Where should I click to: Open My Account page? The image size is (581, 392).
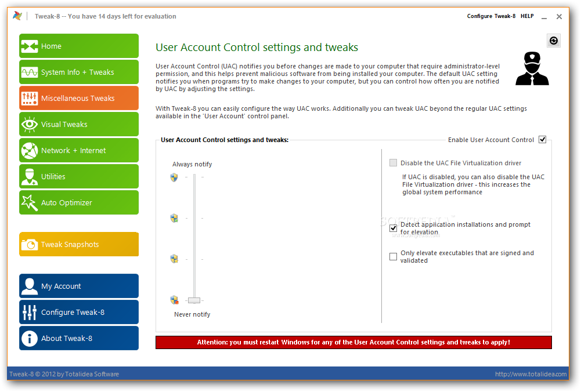click(x=79, y=286)
